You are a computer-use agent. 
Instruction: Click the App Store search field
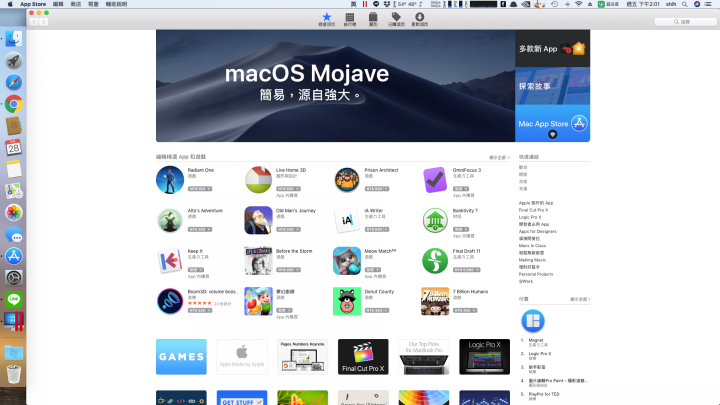[685, 22]
